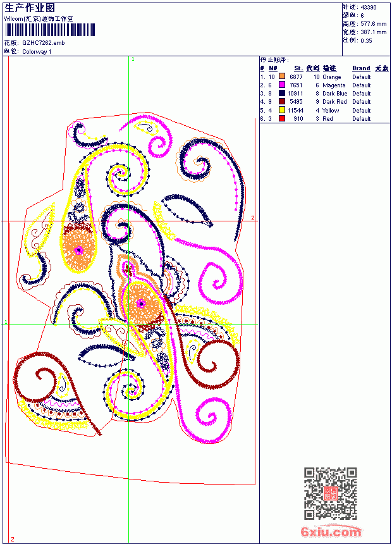
Task: Click the Orange color swatch
Action: (x=282, y=77)
